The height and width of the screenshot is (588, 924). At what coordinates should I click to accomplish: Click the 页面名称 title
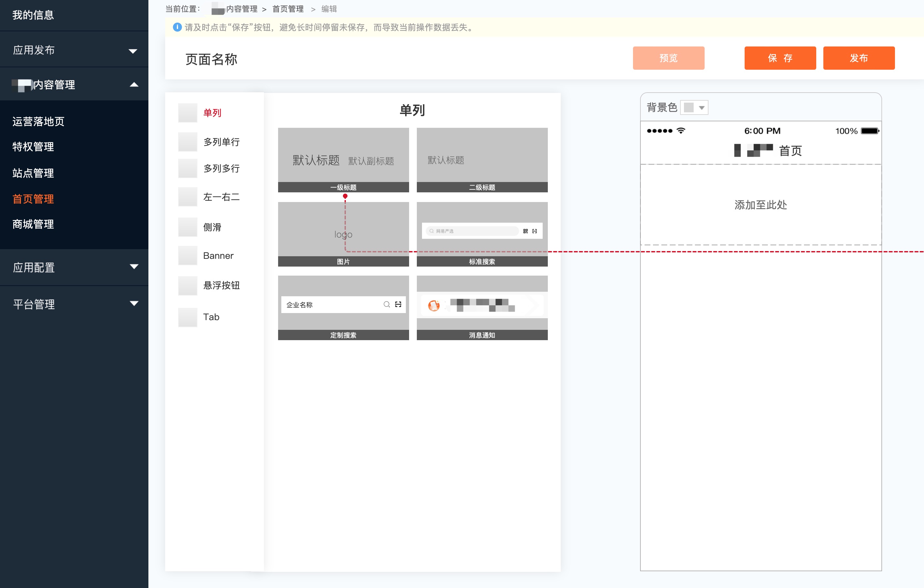pos(211,59)
